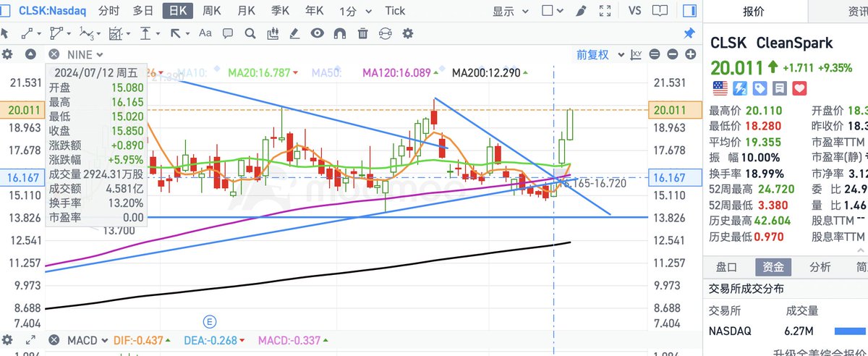Open the 报价 quote tab
This screenshot has width=868, height=356.
pyautogui.click(x=754, y=11)
